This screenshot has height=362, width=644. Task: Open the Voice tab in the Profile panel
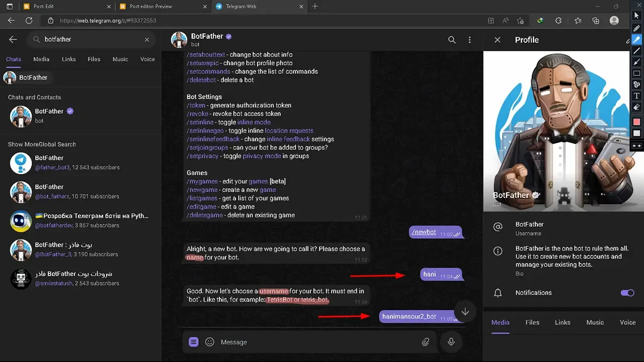click(627, 322)
